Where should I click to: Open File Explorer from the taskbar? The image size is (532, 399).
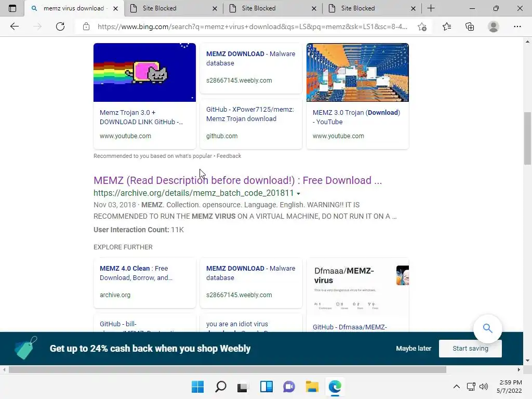coord(312,387)
